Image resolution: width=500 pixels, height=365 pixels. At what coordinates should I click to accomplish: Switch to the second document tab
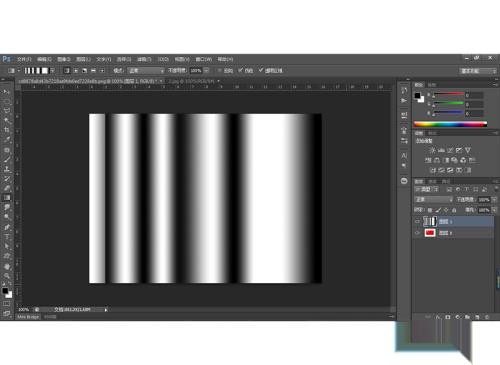tap(191, 81)
